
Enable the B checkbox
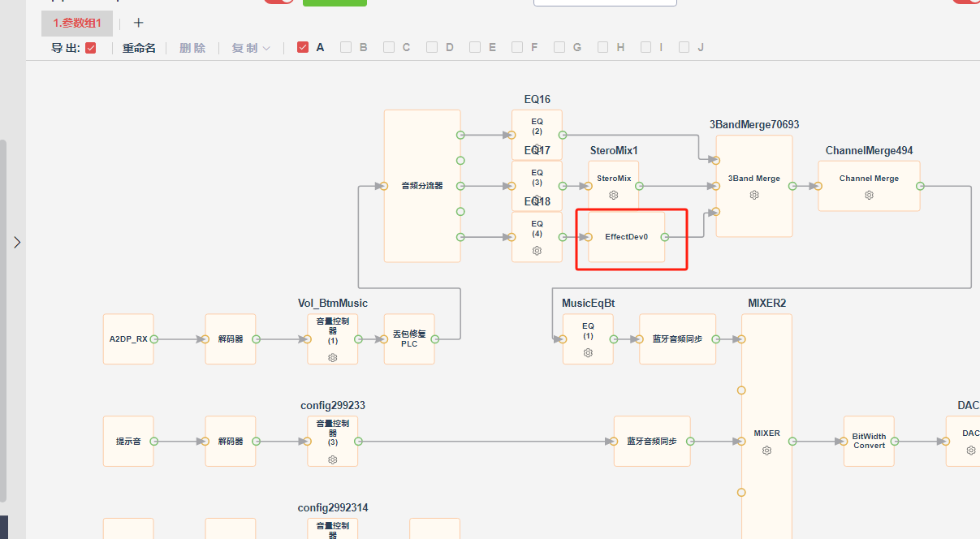pos(346,47)
